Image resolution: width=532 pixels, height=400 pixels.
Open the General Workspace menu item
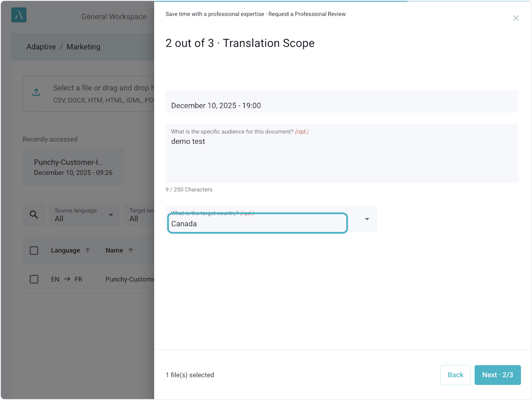(x=113, y=17)
